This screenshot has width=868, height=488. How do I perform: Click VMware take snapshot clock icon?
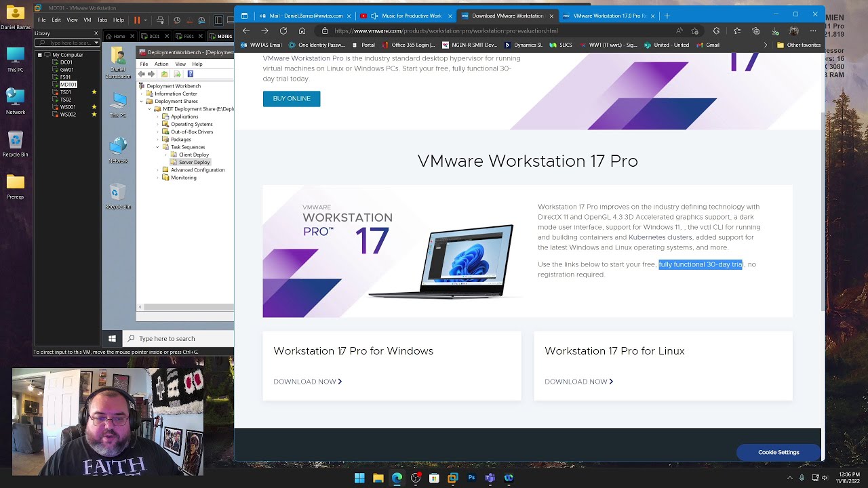(x=177, y=20)
